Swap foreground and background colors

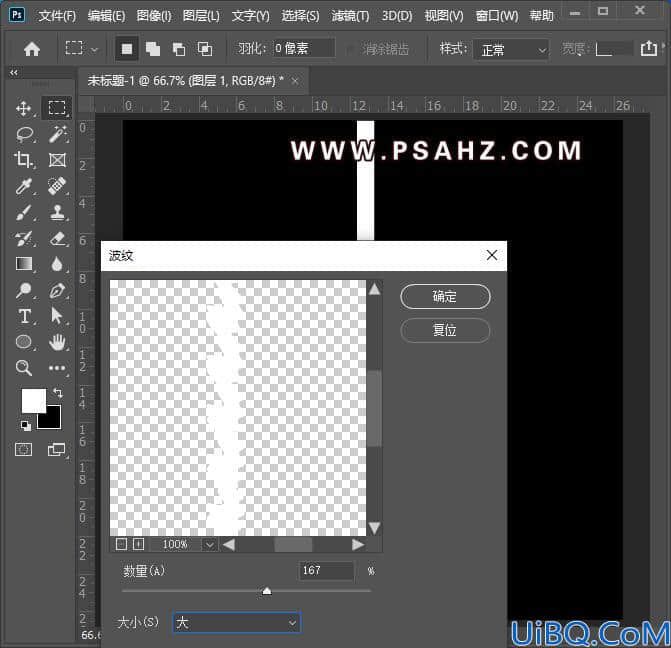click(58, 392)
